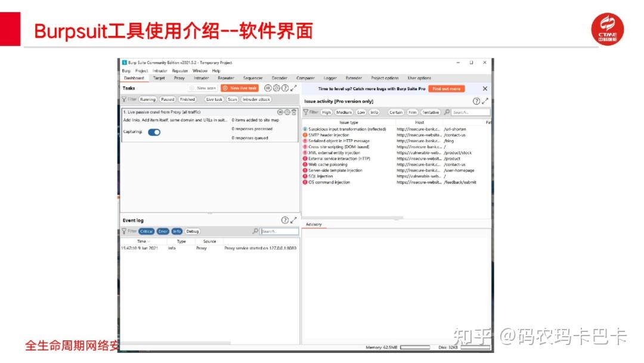Open help icon in Issue activity panel
The image size is (644, 363).
476,101
